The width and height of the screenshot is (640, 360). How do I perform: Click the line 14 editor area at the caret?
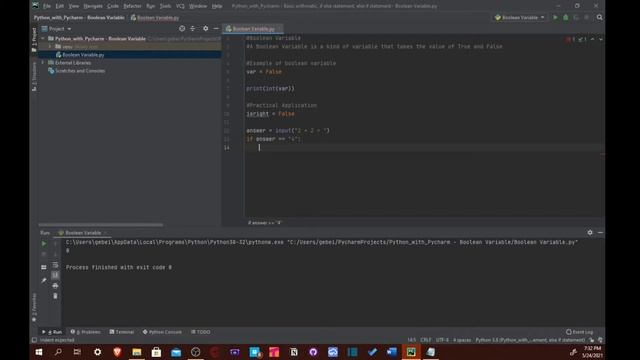click(259, 147)
